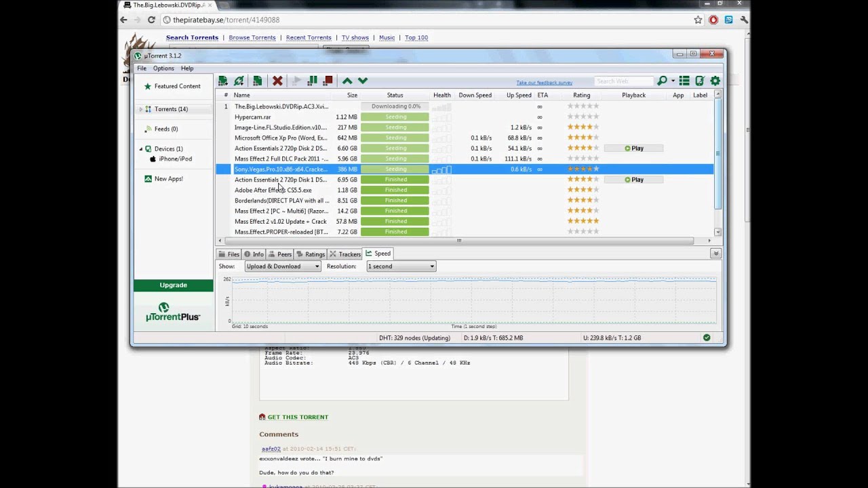Click the Start torrent play icon
This screenshot has height=488, width=868.
pyautogui.click(x=296, y=81)
